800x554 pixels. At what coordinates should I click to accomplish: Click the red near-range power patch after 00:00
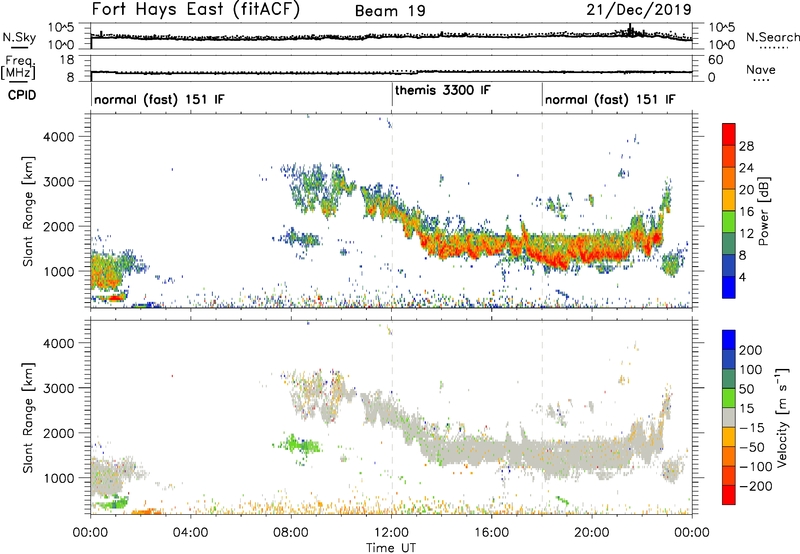[x=115, y=297]
